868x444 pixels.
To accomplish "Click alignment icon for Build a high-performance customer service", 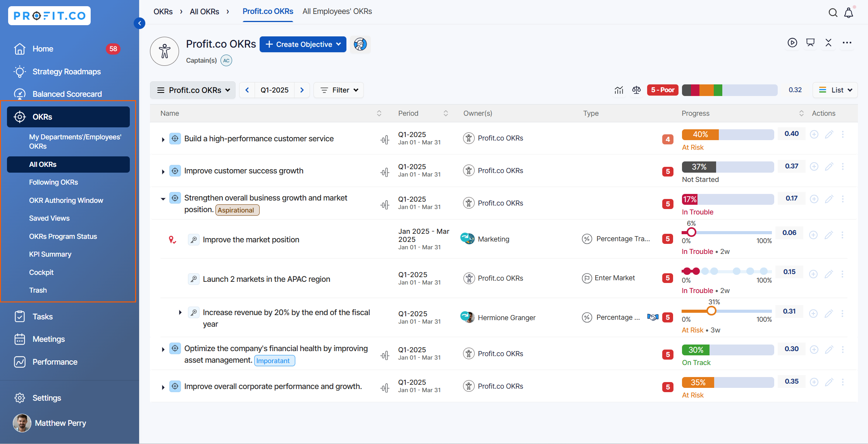I will coord(384,140).
